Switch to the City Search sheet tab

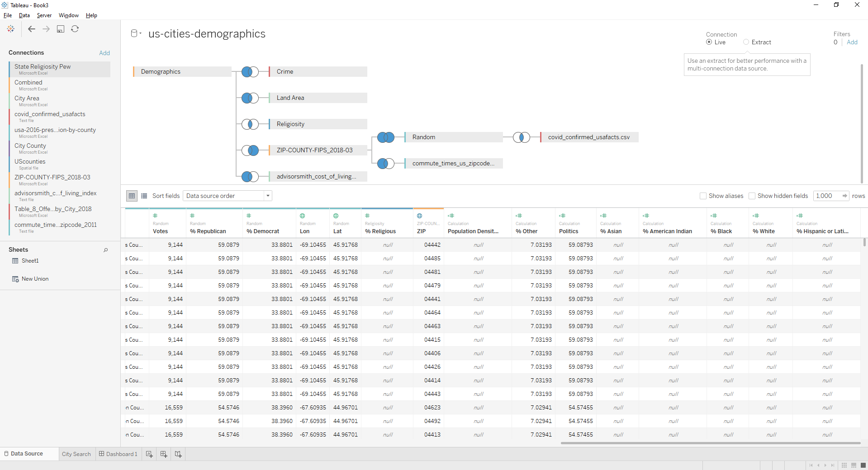pos(76,454)
